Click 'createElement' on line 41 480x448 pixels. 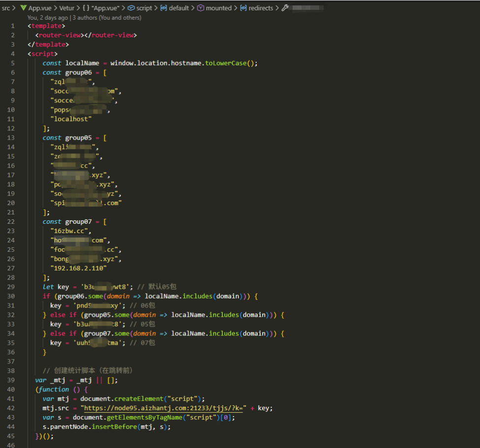139,399
